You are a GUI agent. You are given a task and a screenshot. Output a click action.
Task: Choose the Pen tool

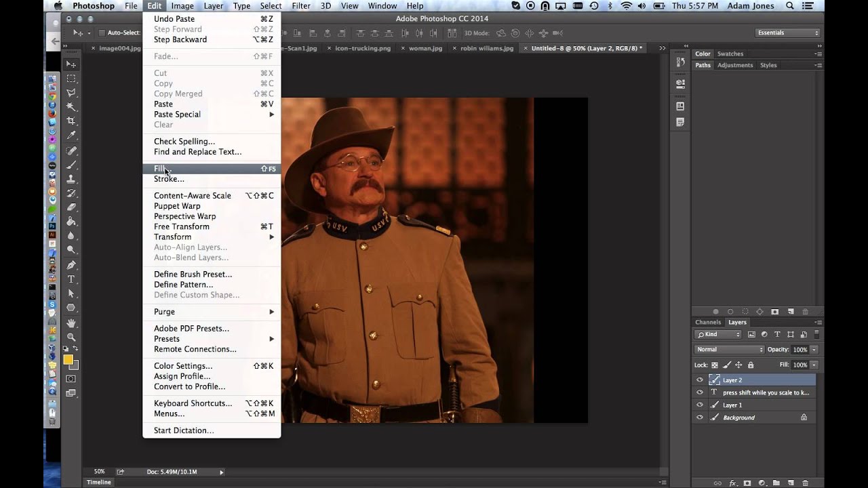tap(71, 265)
